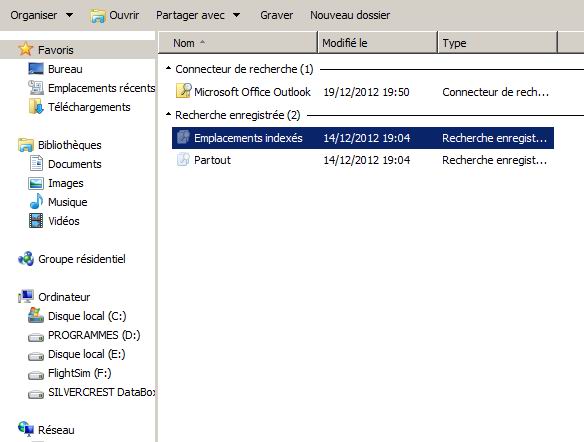Open the Groupe résidentiel icon
The width and height of the screenshot is (584, 442).
26,259
